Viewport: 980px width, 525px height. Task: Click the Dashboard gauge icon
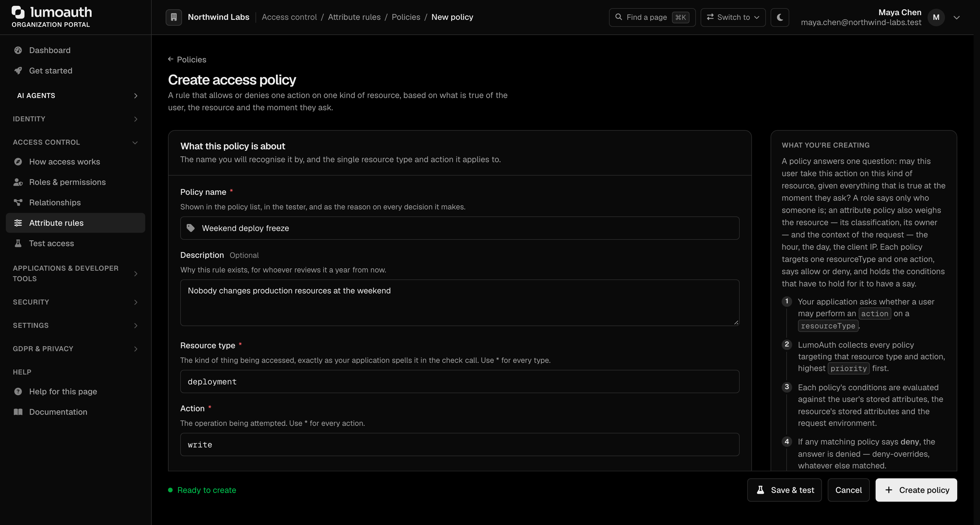point(18,50)
